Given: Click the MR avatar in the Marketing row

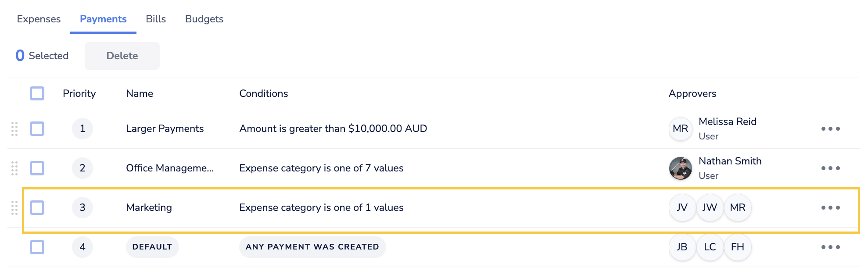Looking at the screenshot, I should pos(738,207).
